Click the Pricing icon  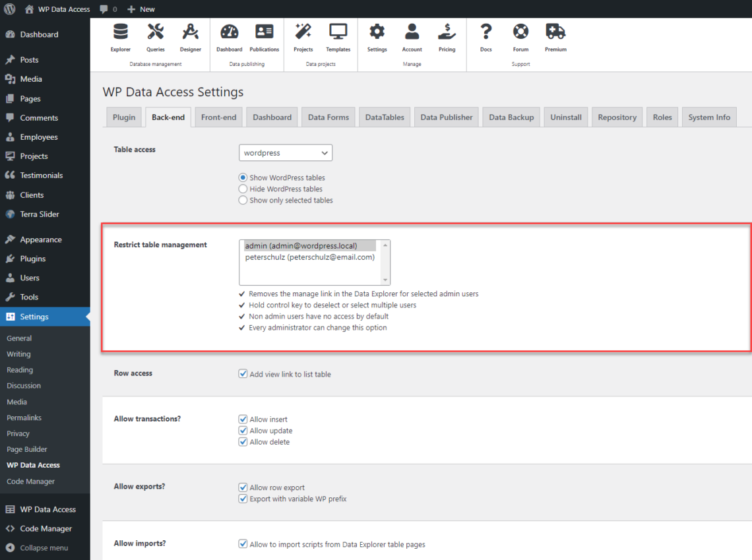click(x=447, y=38)
